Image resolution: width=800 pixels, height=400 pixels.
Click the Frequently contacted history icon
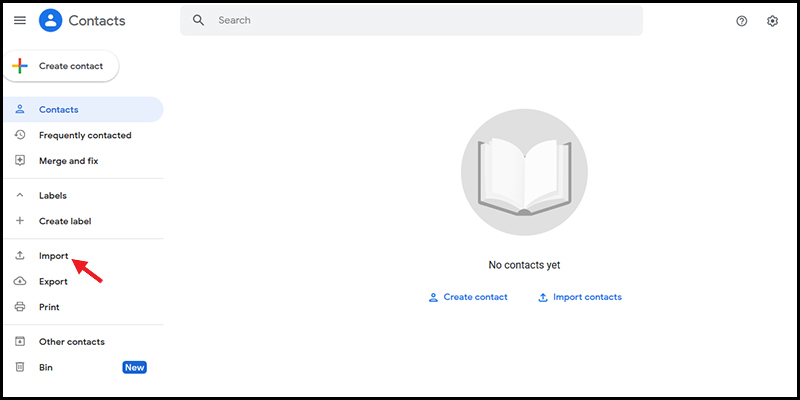pyautogui.click(x=20, y=135)
